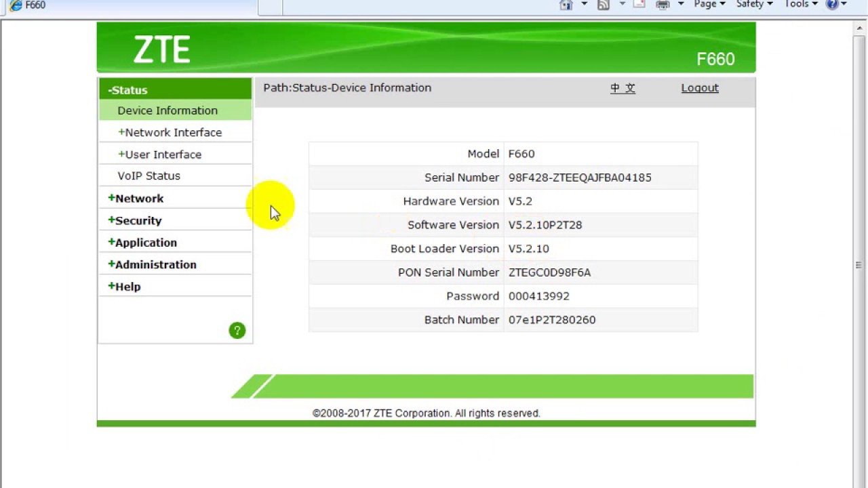Open the Safety menu
This screenshot has width=868, height=488.
click(x=754, y=4)
